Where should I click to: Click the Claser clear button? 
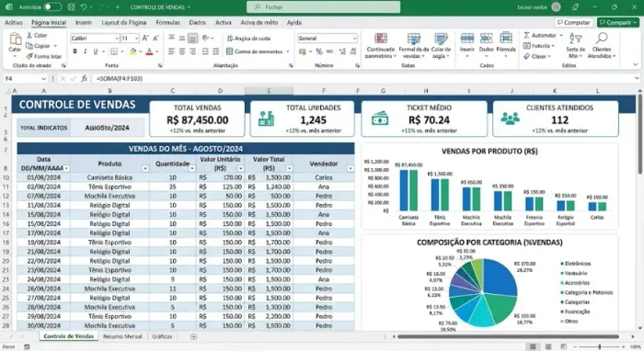pyautogui.click(x=536, y=56)
